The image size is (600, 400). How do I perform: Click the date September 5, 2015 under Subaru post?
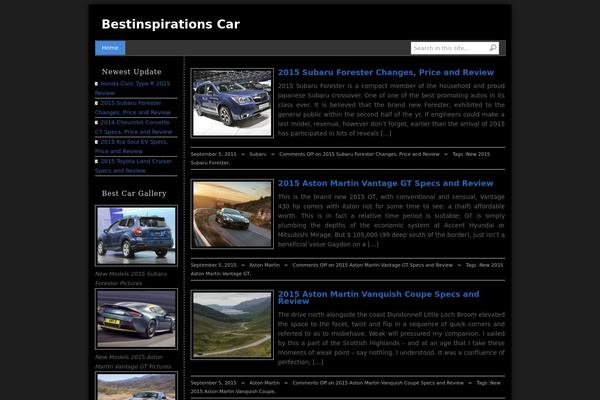214,154
